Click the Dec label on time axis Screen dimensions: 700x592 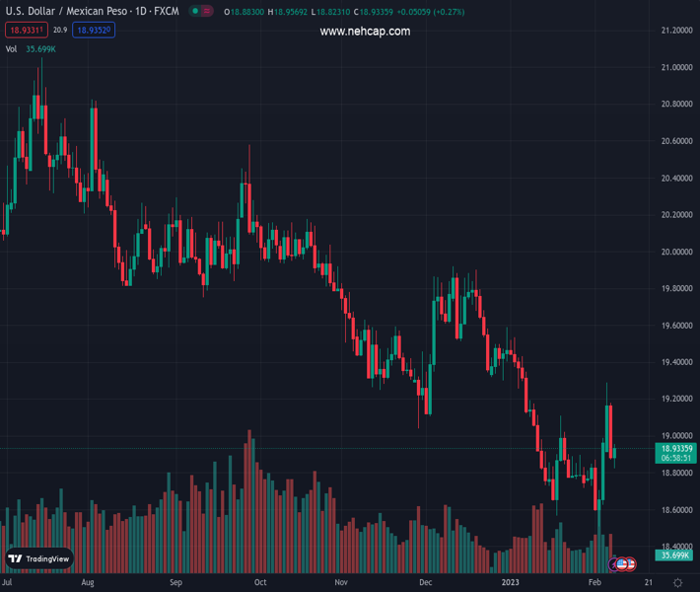click(425, 582)
